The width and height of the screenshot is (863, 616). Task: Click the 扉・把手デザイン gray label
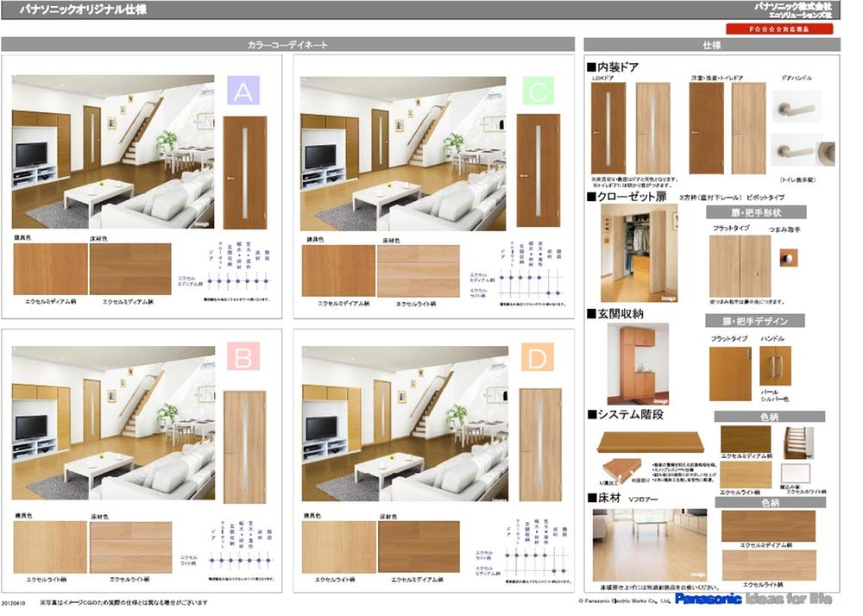(x=756, y=320)
